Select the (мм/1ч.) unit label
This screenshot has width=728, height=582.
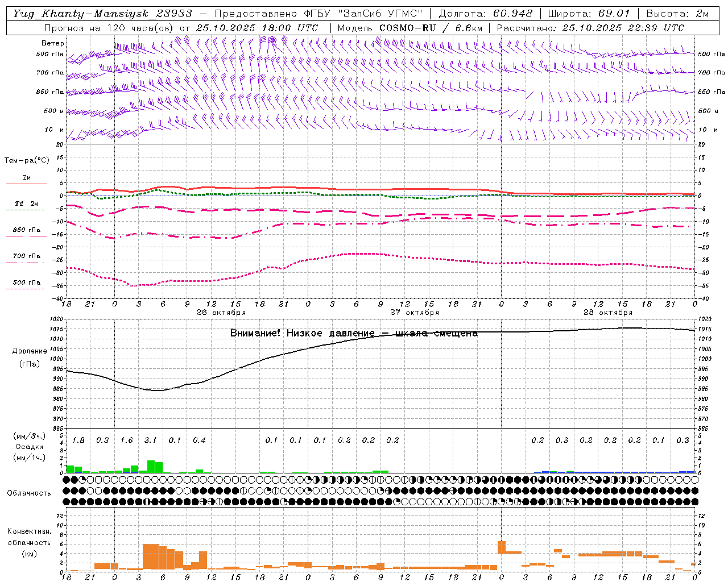click(28, 457)
